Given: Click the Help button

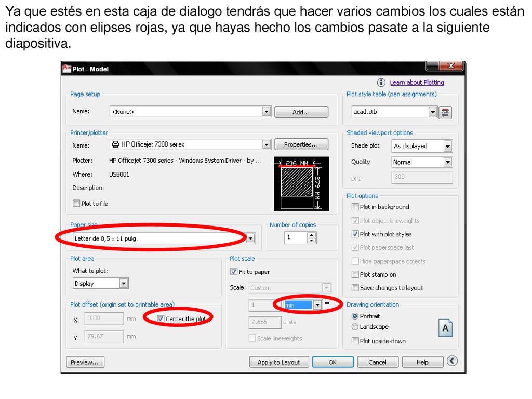Looking at the screenshot, I should (422, 362).
